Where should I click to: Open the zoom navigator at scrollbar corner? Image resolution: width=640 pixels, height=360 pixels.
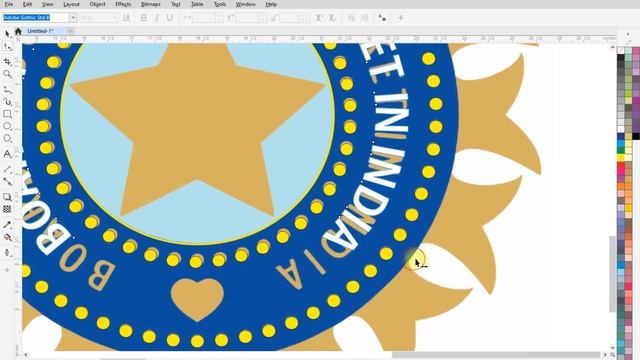pyautogui.click(x=612, y=355)
